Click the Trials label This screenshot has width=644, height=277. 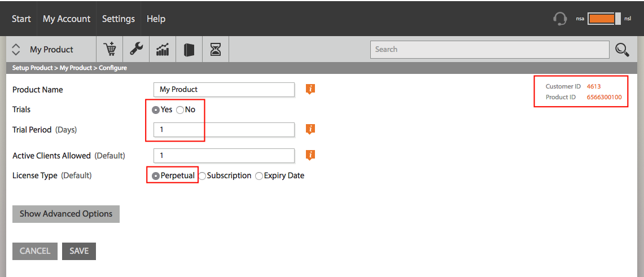21,109
